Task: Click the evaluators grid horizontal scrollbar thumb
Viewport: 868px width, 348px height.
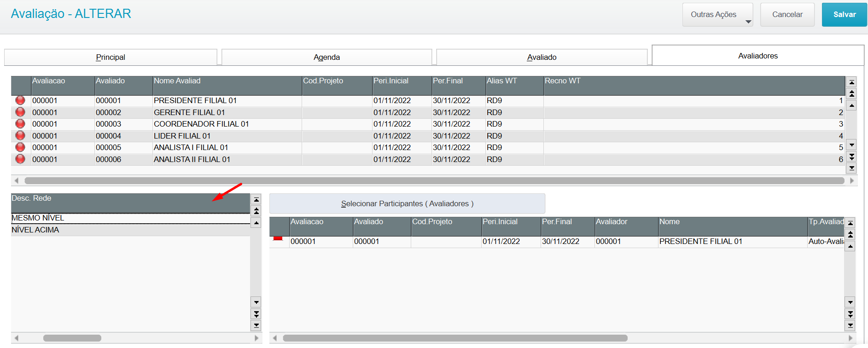Action: (x=455, y=338)
